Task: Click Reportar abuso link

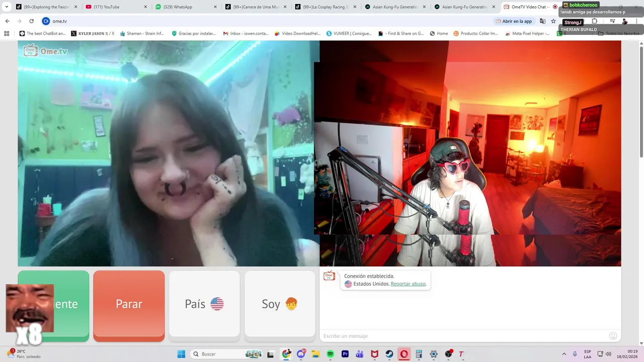Action: [408, 284]
